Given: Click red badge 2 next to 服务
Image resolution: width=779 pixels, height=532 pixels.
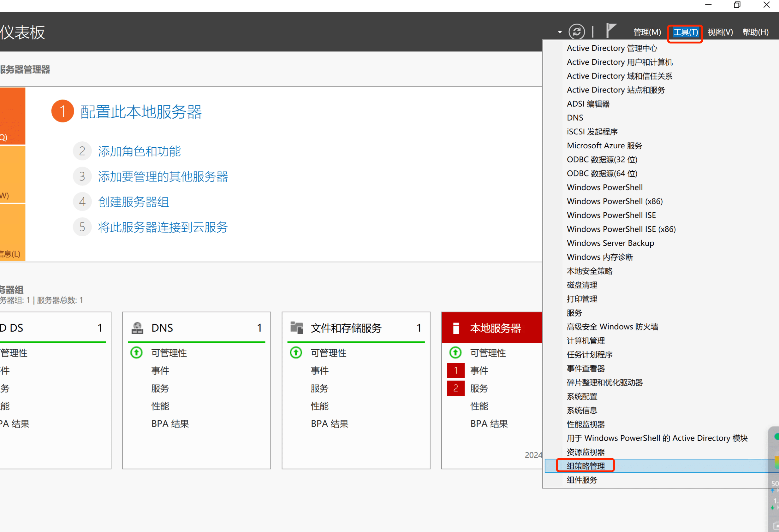Looking at the screenshot, I should (455, 388).
